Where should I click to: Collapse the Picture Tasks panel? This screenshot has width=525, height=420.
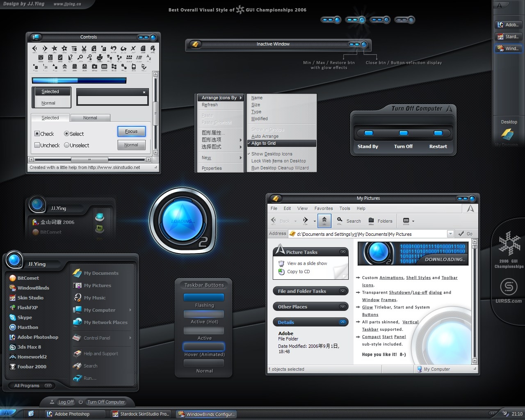pyautogui.click(x=342, y=252)
